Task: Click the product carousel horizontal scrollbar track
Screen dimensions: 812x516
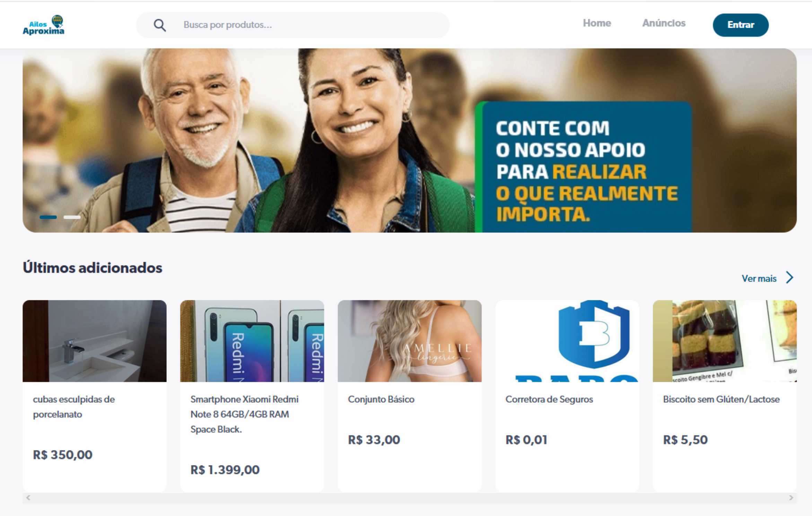Action: point(410,498)
